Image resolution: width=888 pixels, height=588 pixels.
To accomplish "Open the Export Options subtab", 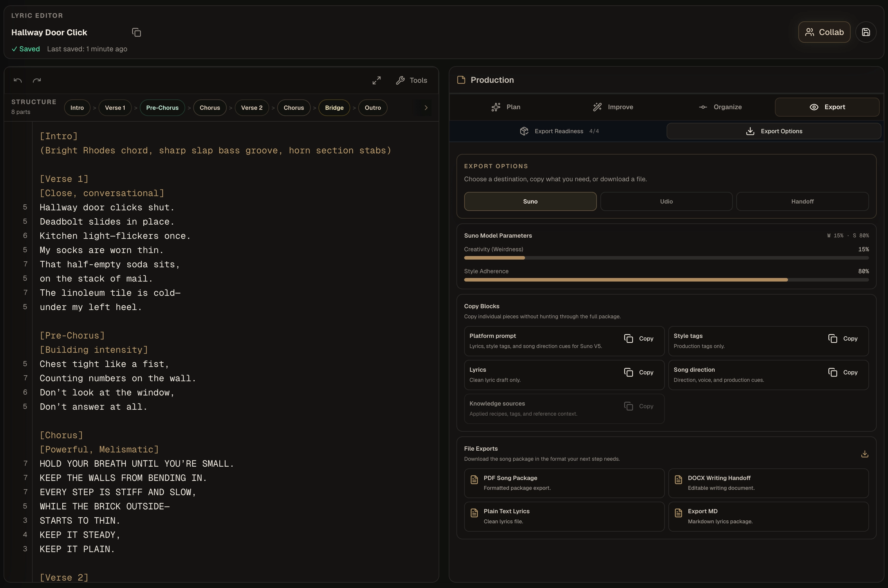I will click(x=773, y=131).
